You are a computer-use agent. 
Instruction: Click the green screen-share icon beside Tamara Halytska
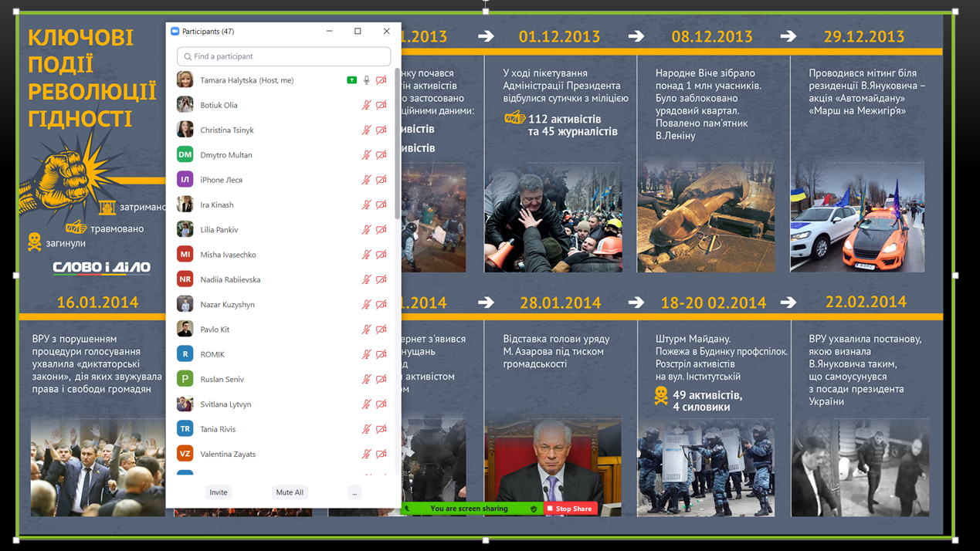(351, 80)
